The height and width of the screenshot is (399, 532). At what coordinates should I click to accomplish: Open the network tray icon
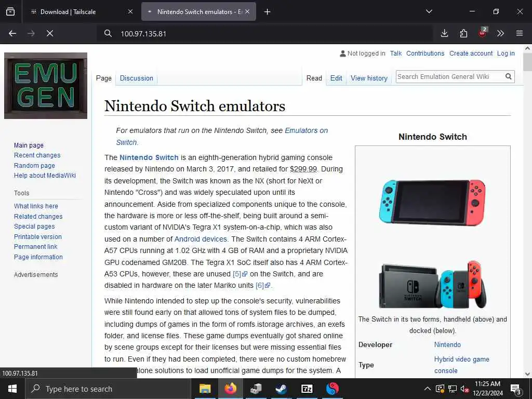point(453,389)
